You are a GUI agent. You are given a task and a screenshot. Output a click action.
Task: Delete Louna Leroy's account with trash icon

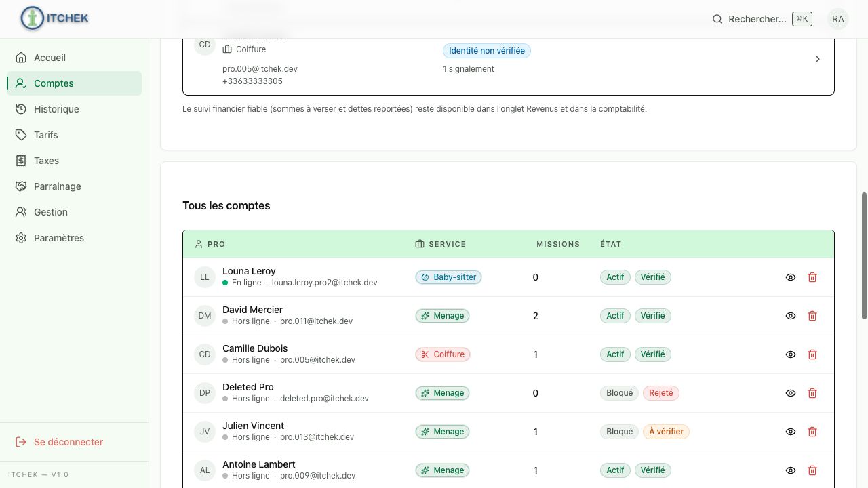click(812, 277)
